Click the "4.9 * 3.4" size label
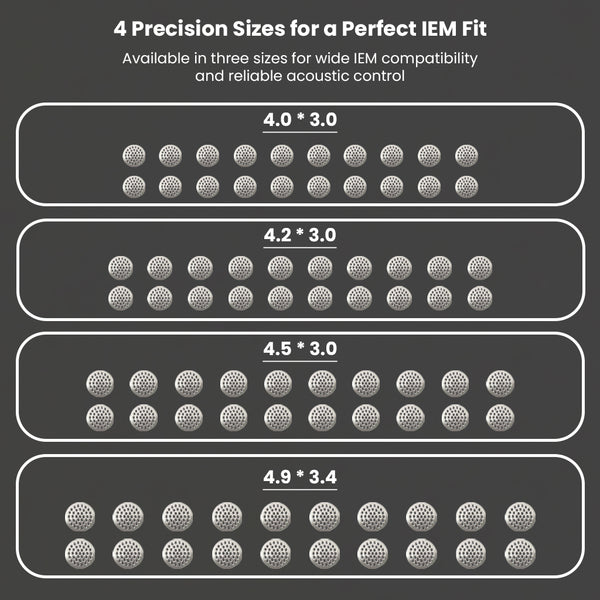This screenshot has height=600, width=600. tap(300, 476)
